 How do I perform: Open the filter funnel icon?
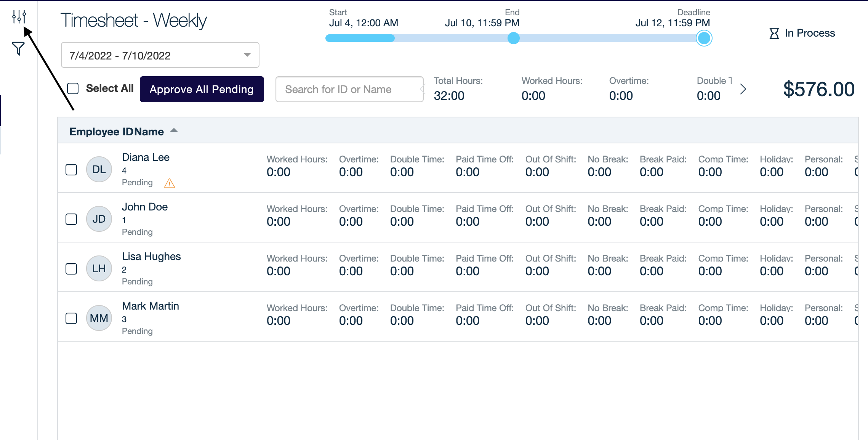pyautogui.click(x=18, y=48)
